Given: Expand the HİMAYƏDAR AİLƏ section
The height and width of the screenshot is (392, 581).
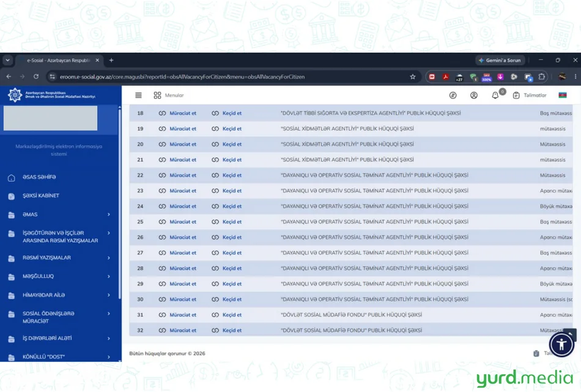Looking at the screenshot, I should tap(59, 295).
